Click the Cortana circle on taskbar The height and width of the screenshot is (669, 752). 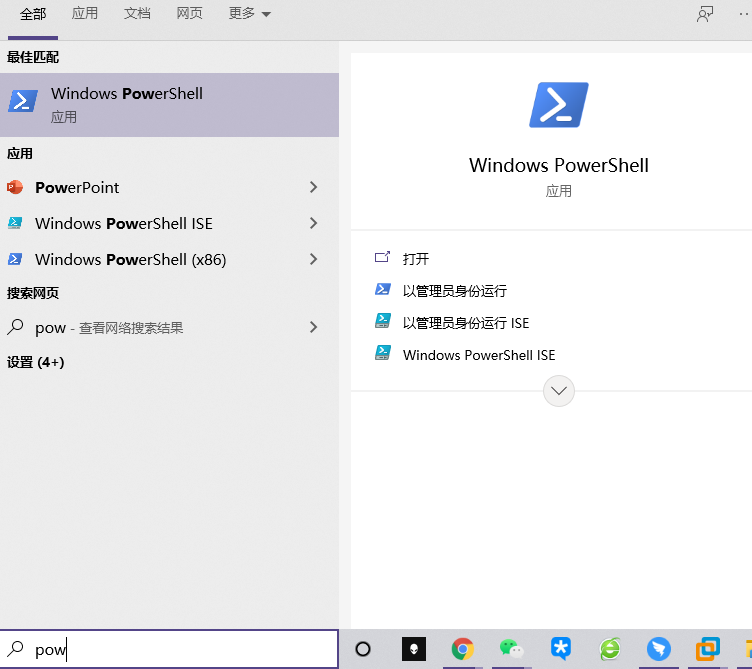(363, 649)
